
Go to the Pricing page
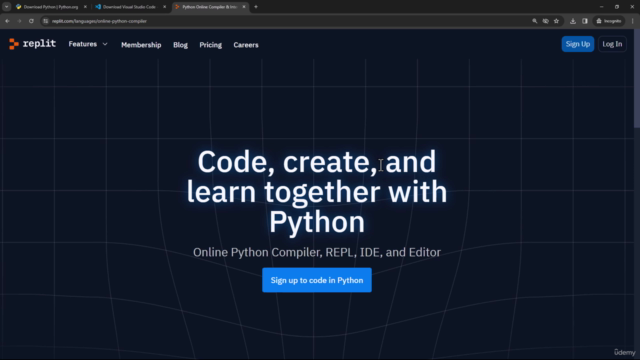coord(211,45)
